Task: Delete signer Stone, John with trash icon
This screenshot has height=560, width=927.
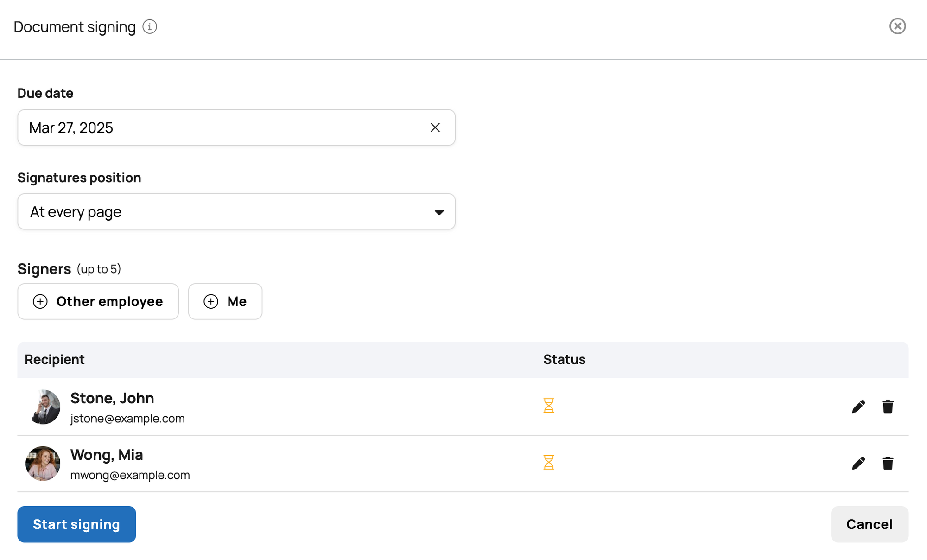Action: point(888,407)
